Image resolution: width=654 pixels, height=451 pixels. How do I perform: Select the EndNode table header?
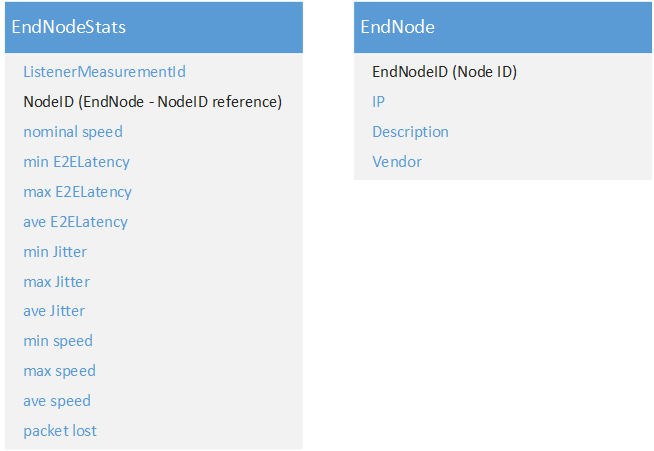point(503,27)
